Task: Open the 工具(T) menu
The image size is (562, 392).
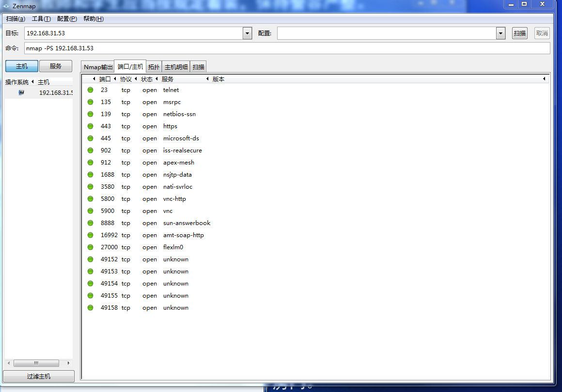Action: tap(41, 18)
